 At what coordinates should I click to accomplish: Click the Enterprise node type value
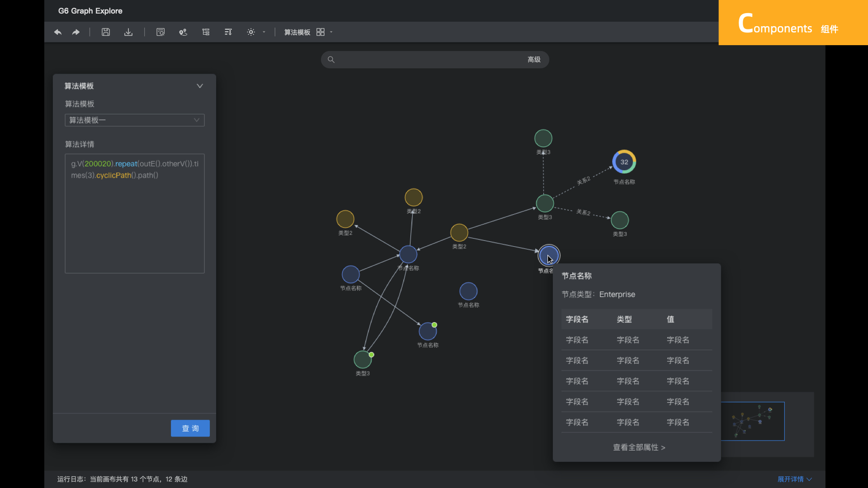coord(617,295)
